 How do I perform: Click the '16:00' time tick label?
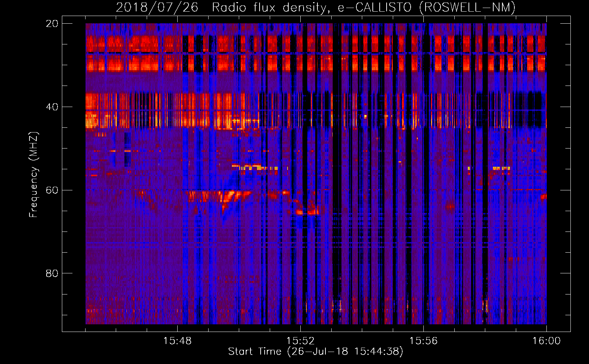(x=546, y=341)
